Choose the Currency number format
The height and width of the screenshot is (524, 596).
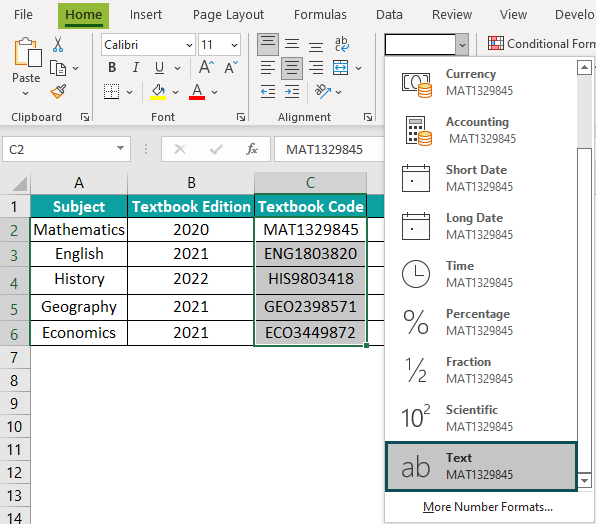[481, 82]
